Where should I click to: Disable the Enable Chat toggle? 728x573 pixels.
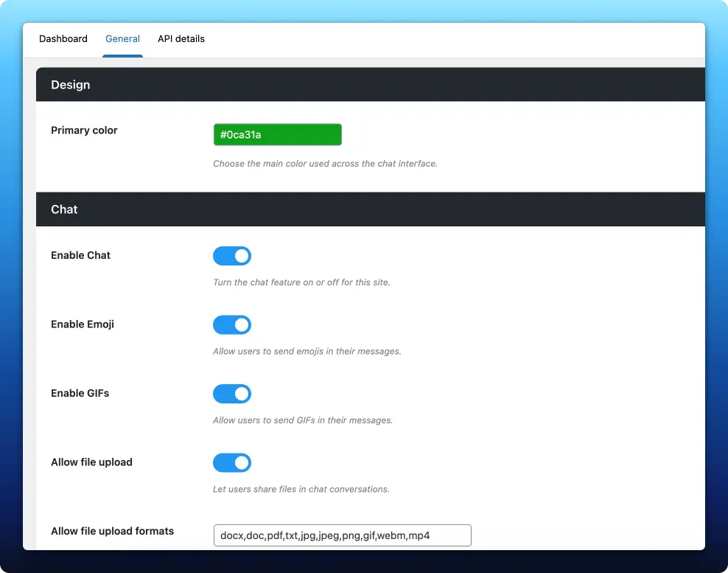tap(232, 256)
